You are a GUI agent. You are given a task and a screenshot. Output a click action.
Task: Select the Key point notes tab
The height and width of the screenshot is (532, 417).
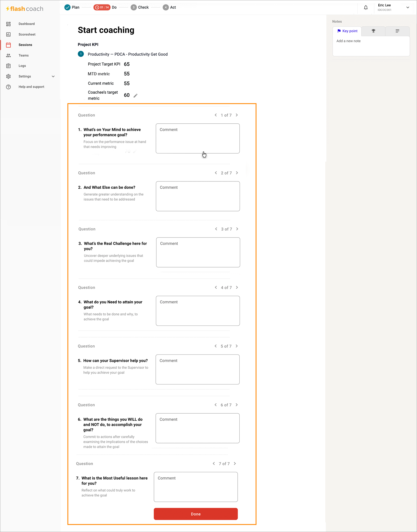(x=347, y=31)
